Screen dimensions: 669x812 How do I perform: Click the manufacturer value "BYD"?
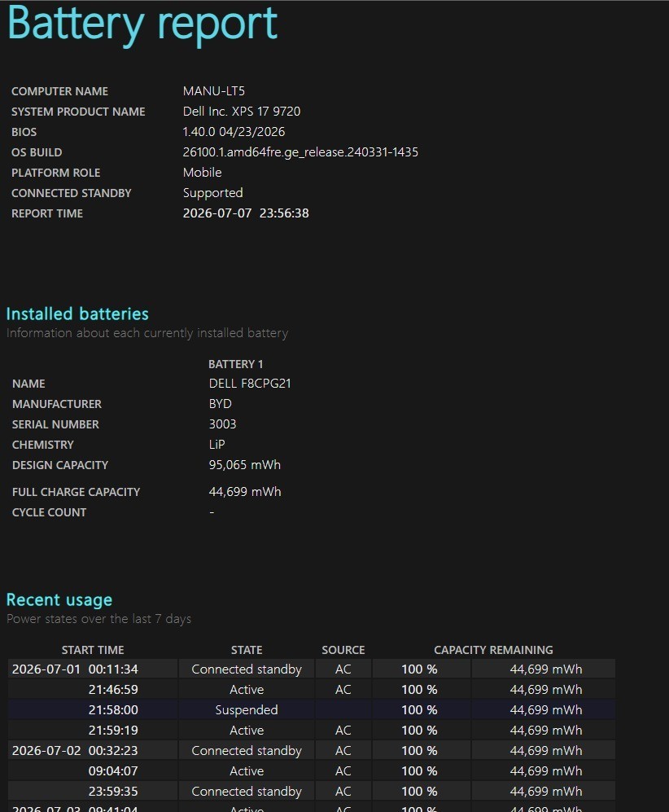[221, 404]
